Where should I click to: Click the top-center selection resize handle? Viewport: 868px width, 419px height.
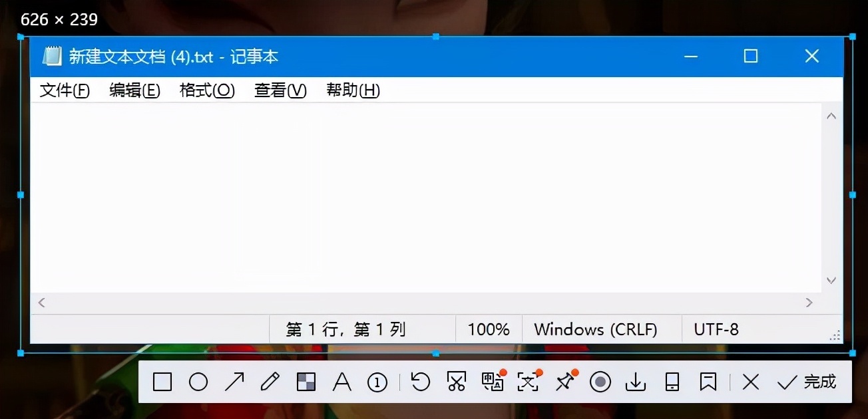coord(436,37)
